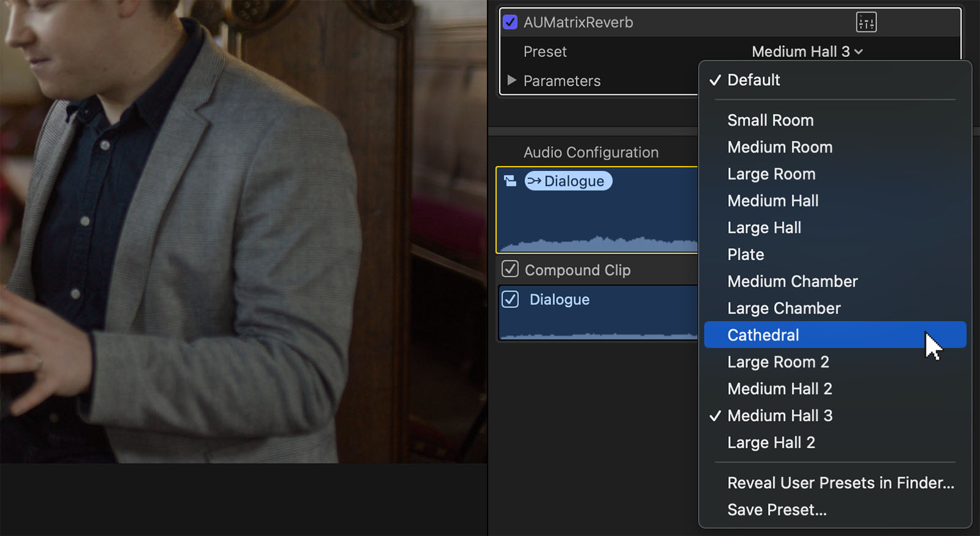Choose the highlighted Cathedral preset
The height and width of the screenshot is (536, 980).
click(x=835, y=335)
